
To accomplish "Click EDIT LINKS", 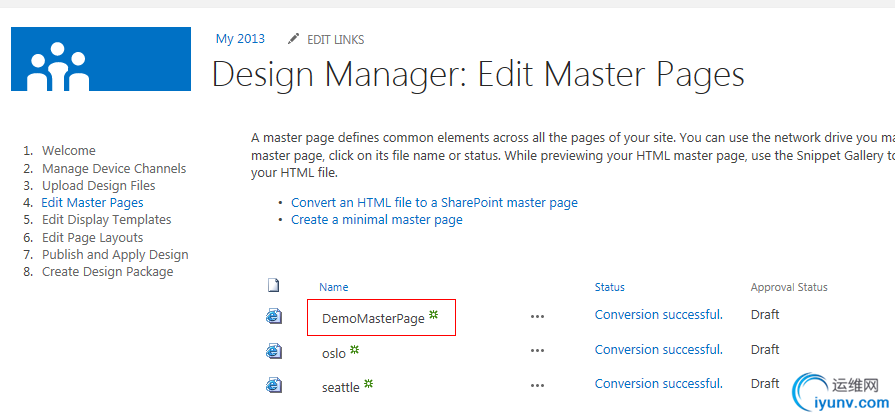I will click(336, 39).
